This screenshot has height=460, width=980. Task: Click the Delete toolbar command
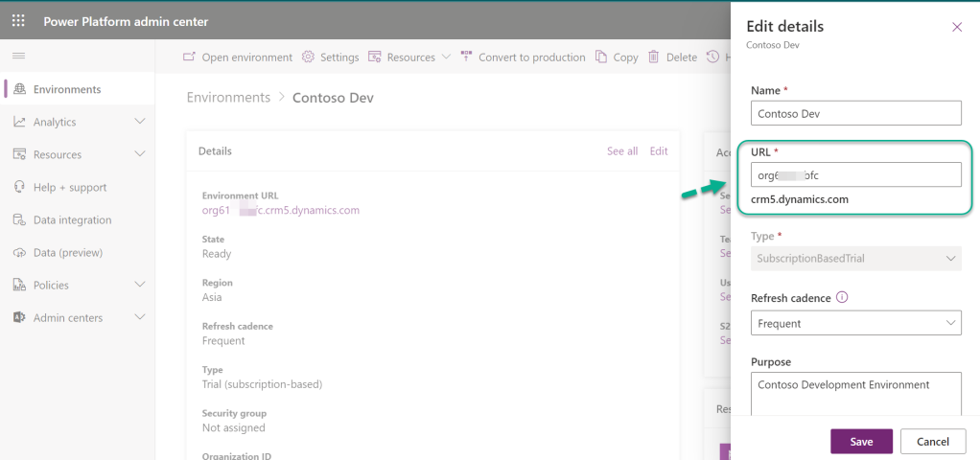(x=672, y=57)
